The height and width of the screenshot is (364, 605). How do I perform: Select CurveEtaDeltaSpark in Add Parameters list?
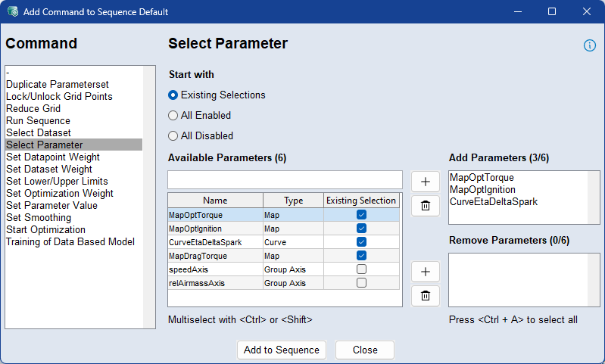coord(488,202)
